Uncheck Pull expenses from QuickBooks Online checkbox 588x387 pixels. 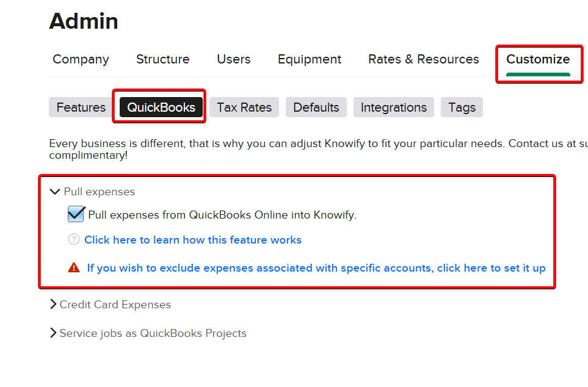click(x=76, y=214)
